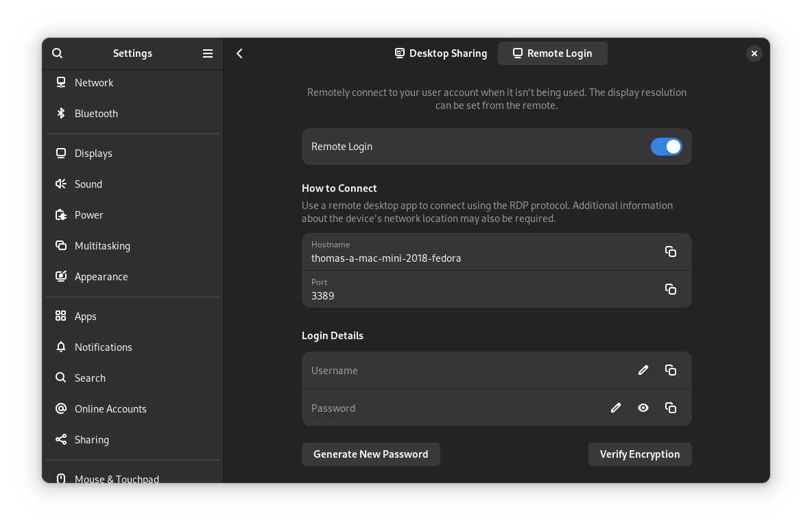Open the hamburger menu in Settings
The image size is (812, 529).
tap(207, 53)
